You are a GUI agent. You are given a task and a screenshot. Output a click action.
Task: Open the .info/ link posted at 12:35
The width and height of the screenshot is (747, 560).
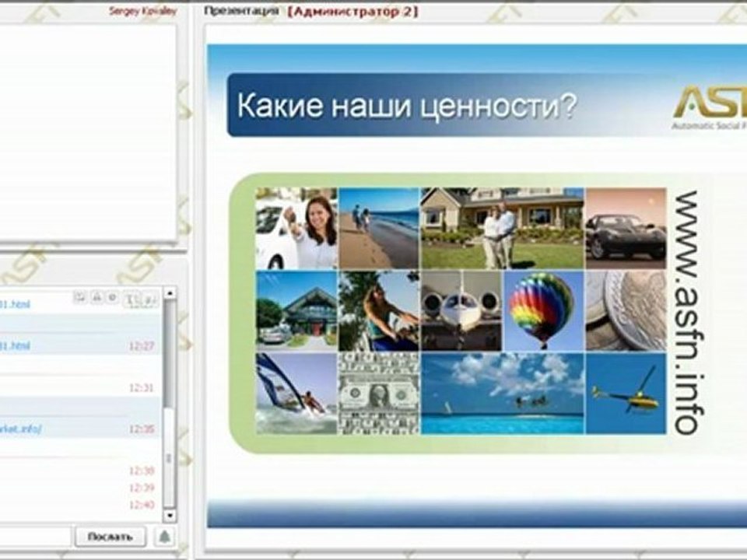pos(20,429)
